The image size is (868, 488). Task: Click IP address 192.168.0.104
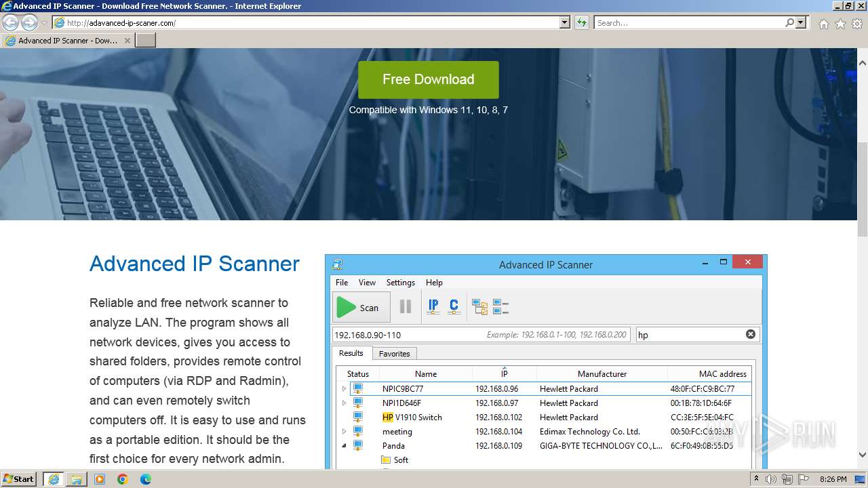click(499, 432)
